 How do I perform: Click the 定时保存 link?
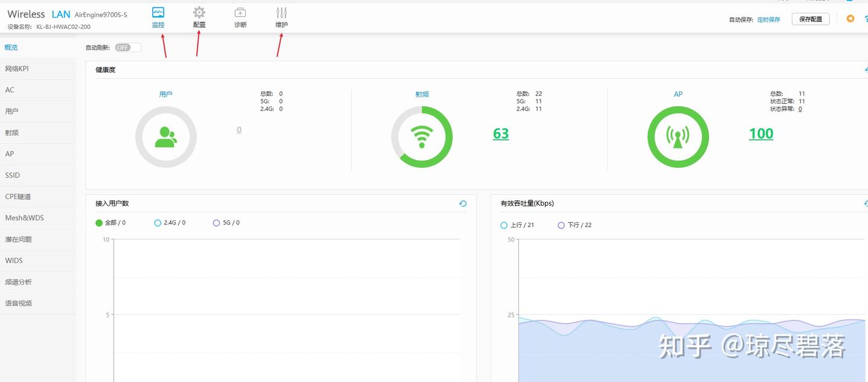[x=769, y=20]
